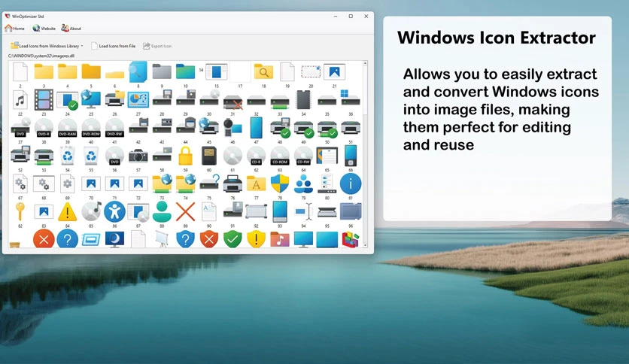The width and height of the screenshot is (629, 364).
Task: Select the plain red X icon 89
Action: point(185,211)
